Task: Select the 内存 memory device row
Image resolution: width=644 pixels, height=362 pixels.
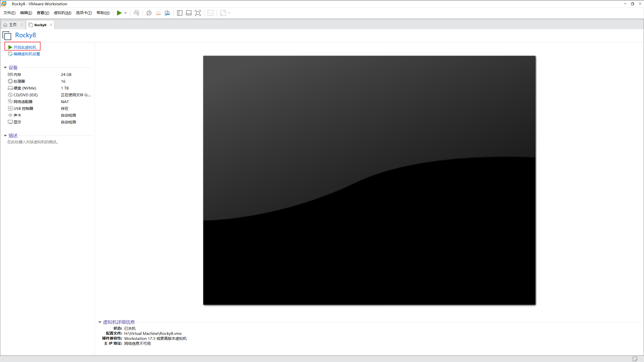Action: pyautogui.click(x=18, y=74)
